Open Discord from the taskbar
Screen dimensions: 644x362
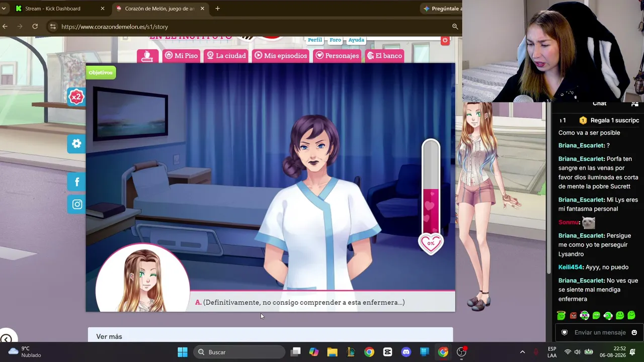[x=406, y=352]
